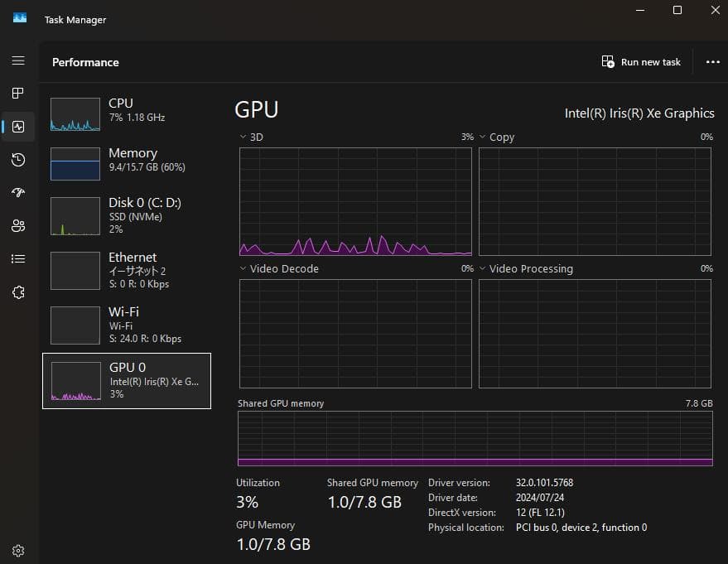The image size is (728, 564).
Task: Click the Wi-Fi mini graph thumbnail
Action: pos(75,325)
